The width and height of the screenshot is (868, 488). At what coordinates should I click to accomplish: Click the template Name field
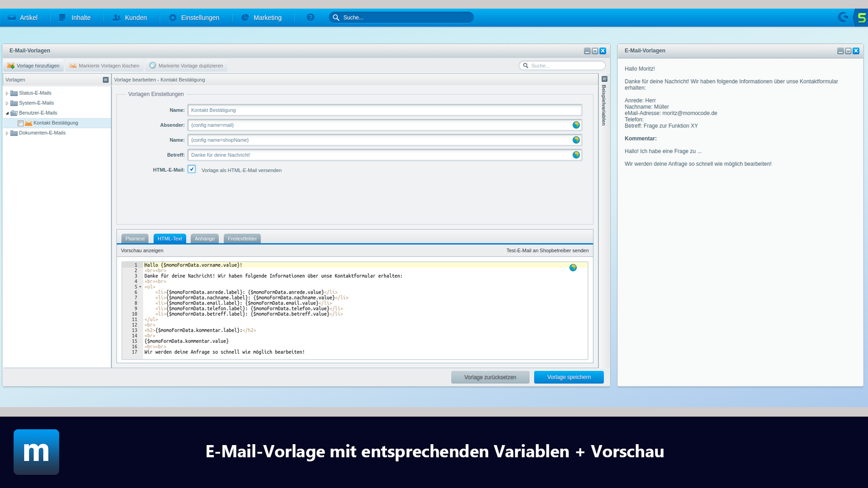385,110
